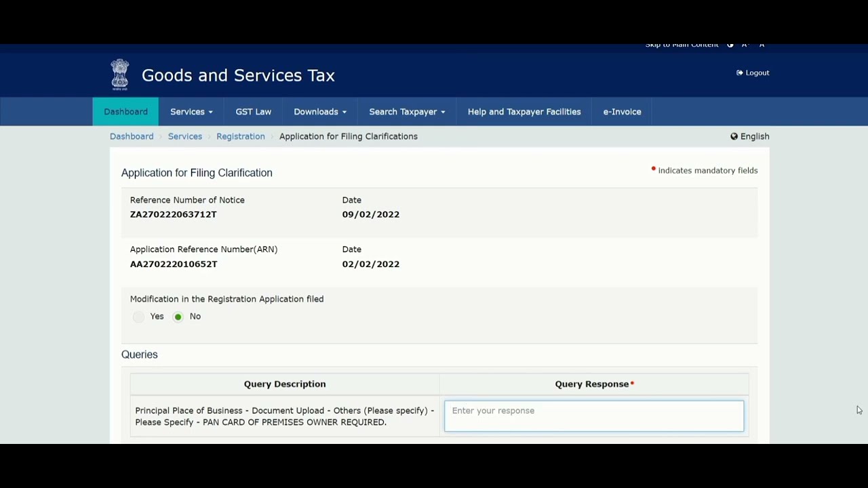Select Yes for modification in registration
Image resolution: width=868 pixels, height=488 pixels.
pos(138,317)
